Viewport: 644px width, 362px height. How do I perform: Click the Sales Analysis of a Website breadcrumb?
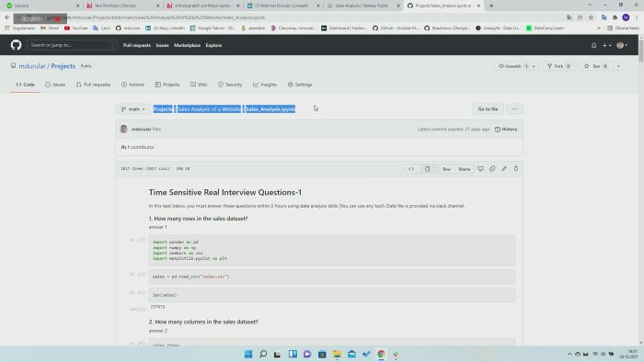210,109
